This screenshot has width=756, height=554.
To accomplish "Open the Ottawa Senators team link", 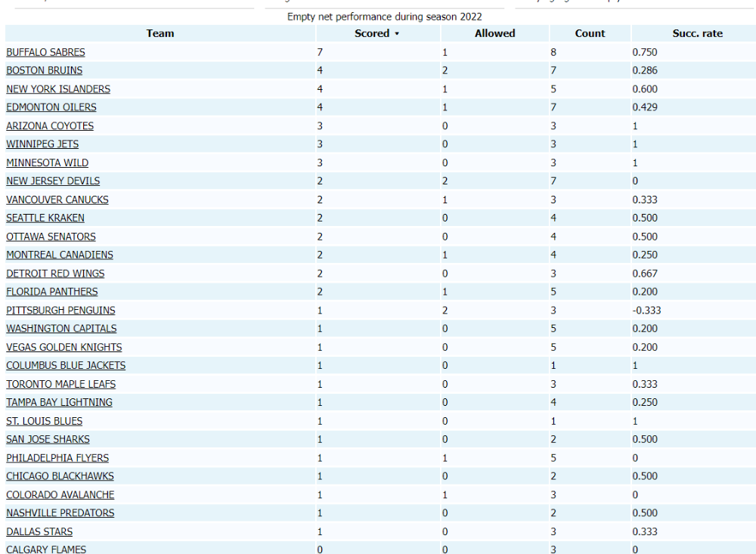I will point(51,237).
